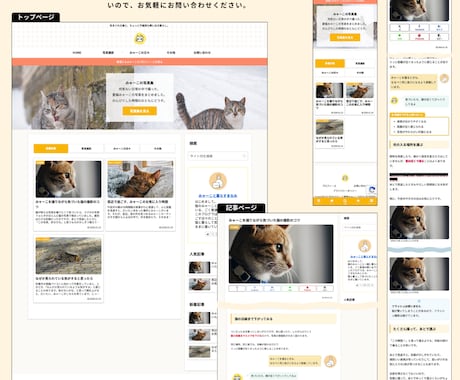Open the second popular article thumbnail in the sidebar
Viewport: 460px width, 380px height.
coord(199,284)
